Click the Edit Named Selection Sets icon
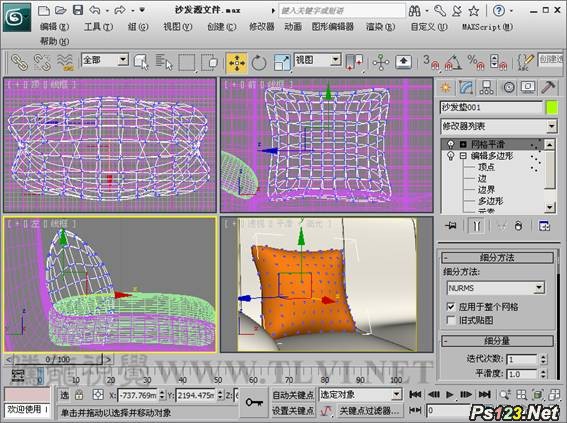The image size is (567, 423). coord(525,62)
